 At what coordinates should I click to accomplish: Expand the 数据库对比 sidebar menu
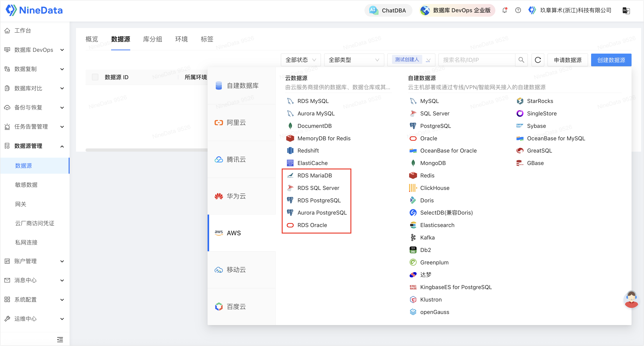point(35,88)
